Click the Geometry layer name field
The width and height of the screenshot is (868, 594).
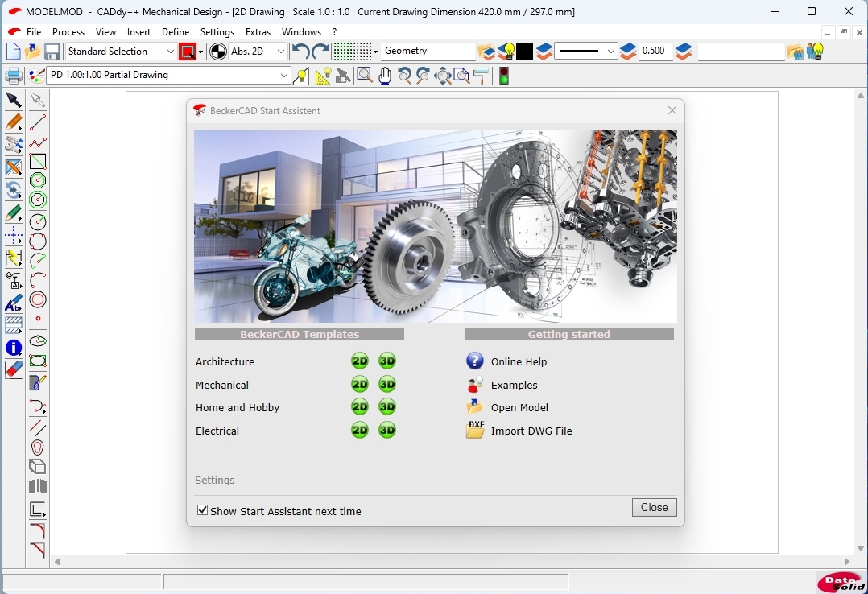(x=428, y=51)
